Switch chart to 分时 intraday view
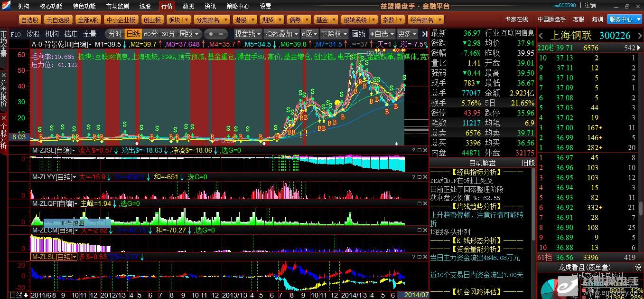Image resolution: width=644 pixels, height=299 pixels. (x=115, y=34)
